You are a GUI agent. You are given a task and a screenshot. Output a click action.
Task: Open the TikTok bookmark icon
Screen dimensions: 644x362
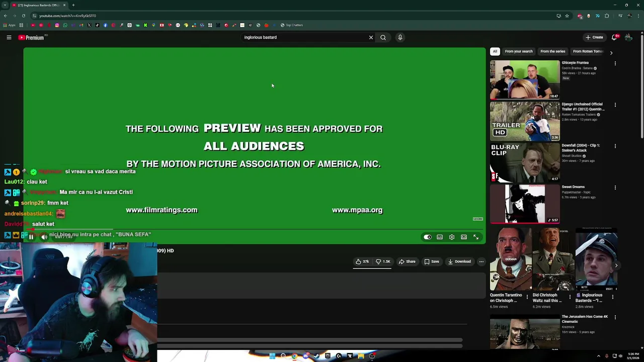click(x=97, y=25)
